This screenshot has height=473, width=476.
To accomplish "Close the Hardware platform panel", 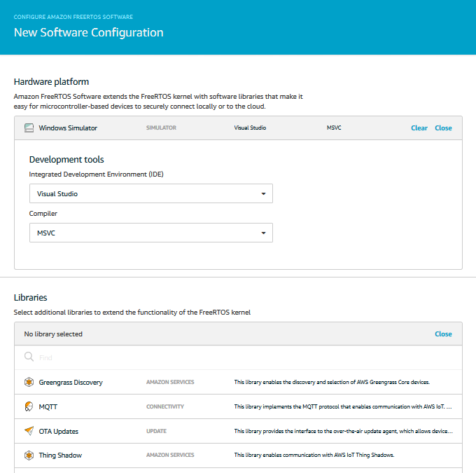I will [x=443, y=128].
